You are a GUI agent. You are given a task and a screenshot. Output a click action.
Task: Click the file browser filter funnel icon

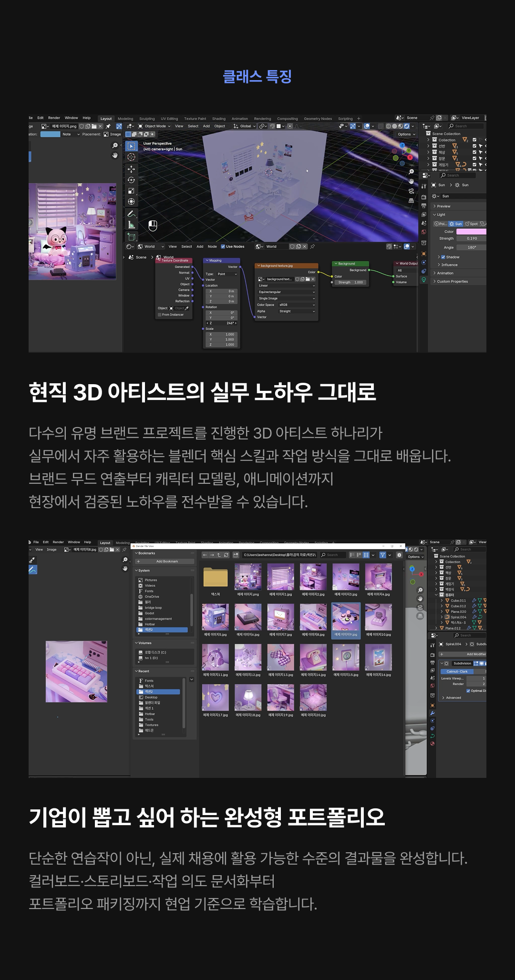click(x=382, y=555)
